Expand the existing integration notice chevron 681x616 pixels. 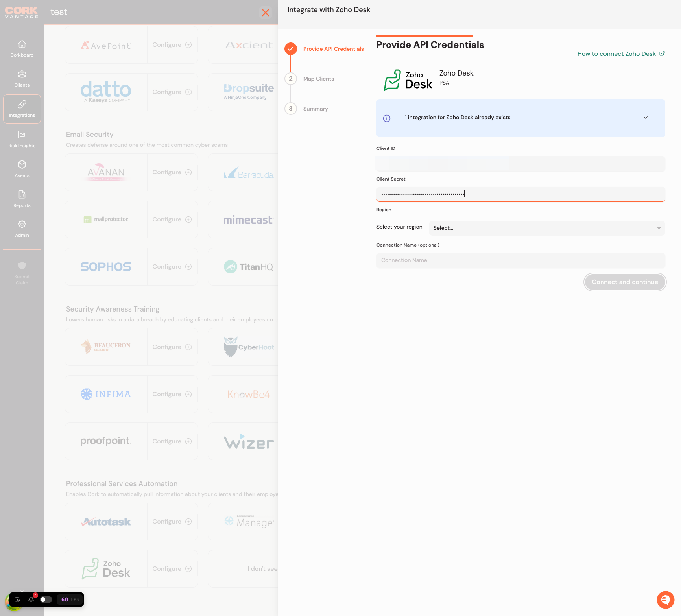646,118
